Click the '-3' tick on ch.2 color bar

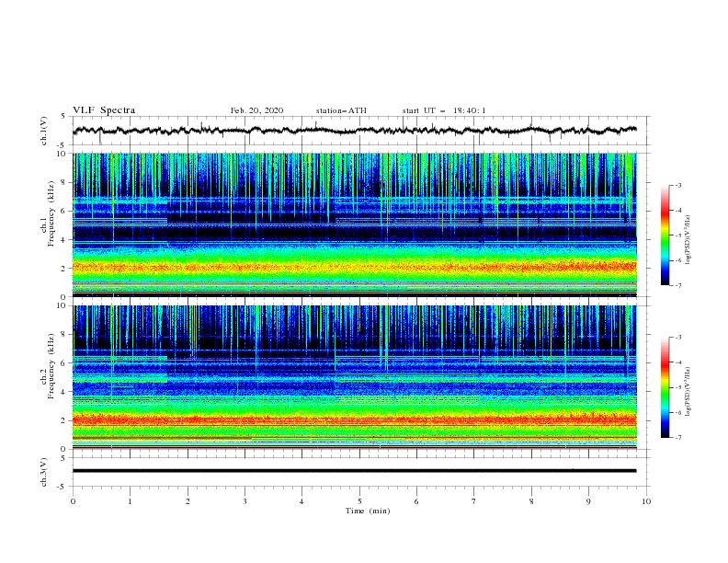[677, 338]
